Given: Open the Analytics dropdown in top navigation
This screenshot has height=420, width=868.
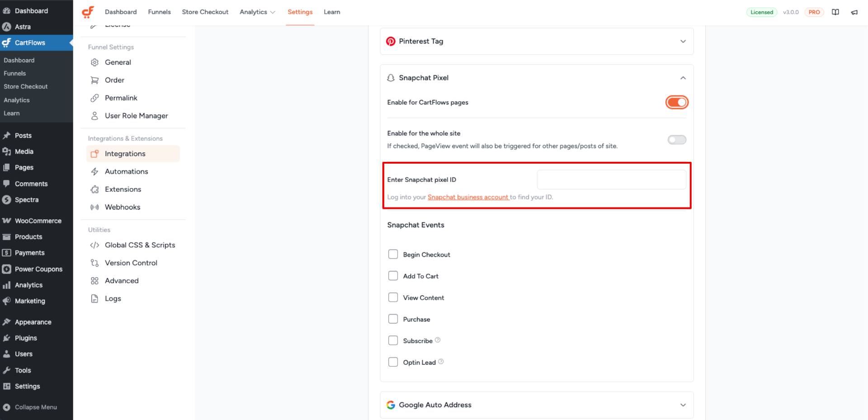Looking at the screenshot, I should click(x=257, y=12).
